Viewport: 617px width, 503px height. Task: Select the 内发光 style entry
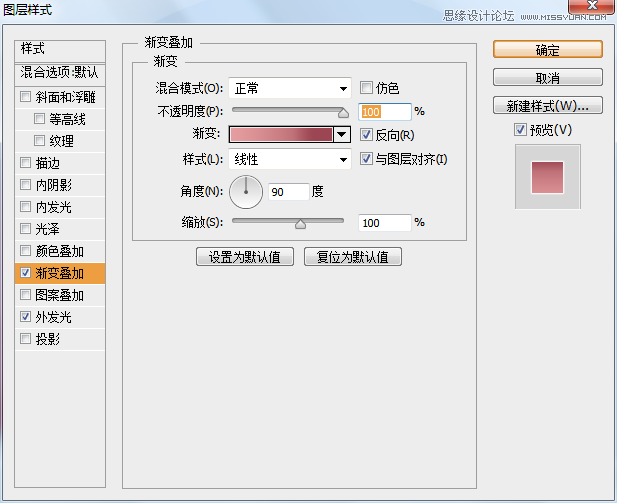[x=54, y=207]
